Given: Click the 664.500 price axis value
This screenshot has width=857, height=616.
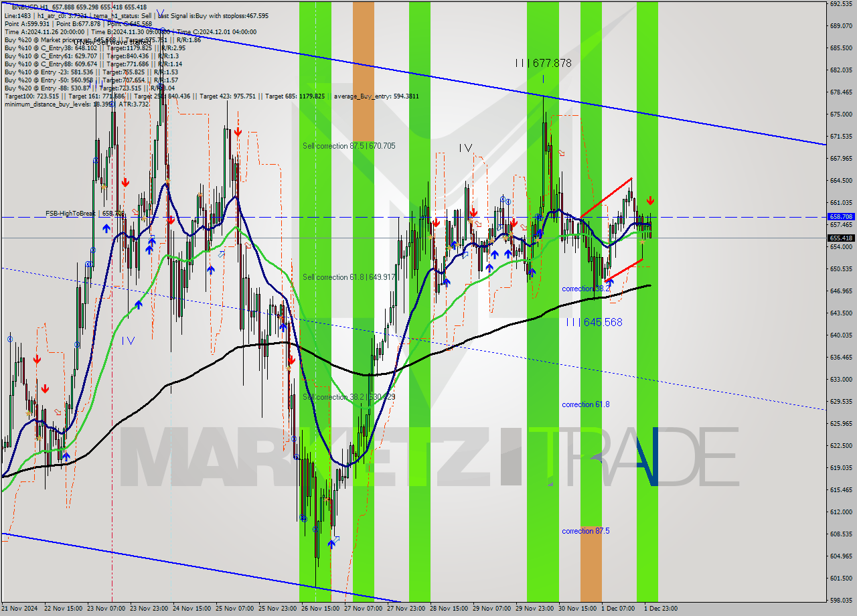Looking at the screenshot, I should pos(841,180).
